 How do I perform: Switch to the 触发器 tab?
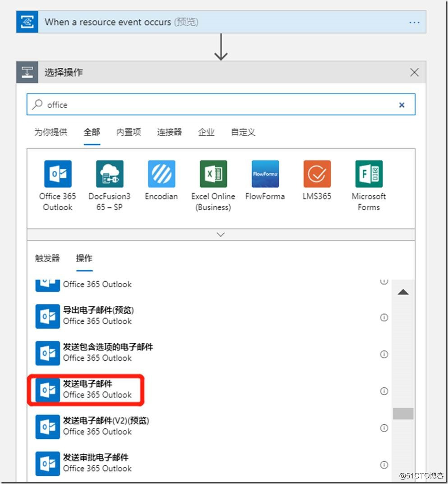click(x=47, y=258)
